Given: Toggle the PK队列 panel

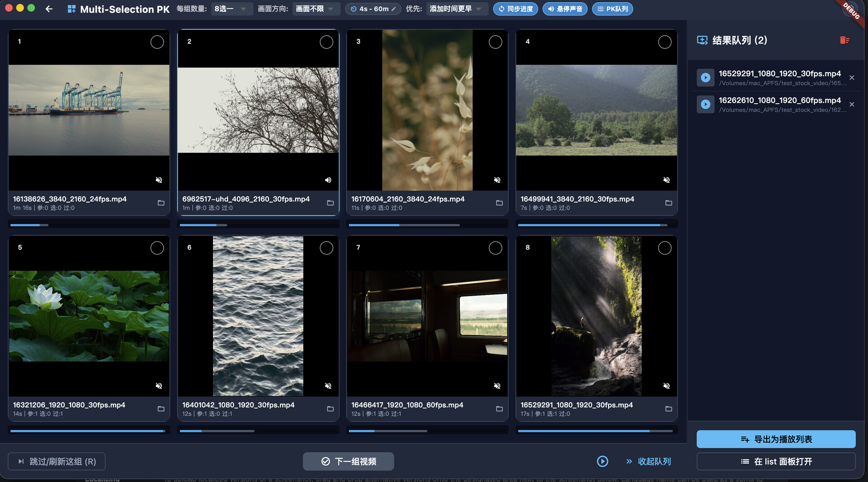Looking at the screenshot, I should (613, 9).
